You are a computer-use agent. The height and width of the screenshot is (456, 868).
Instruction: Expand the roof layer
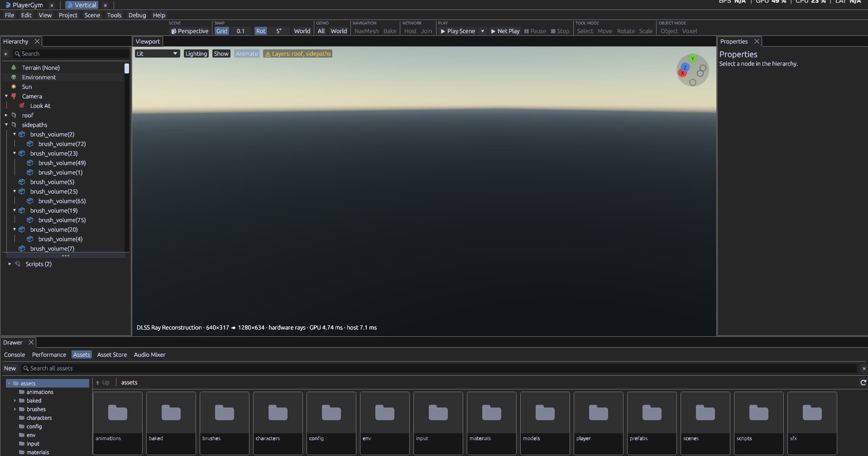point(6,115)
